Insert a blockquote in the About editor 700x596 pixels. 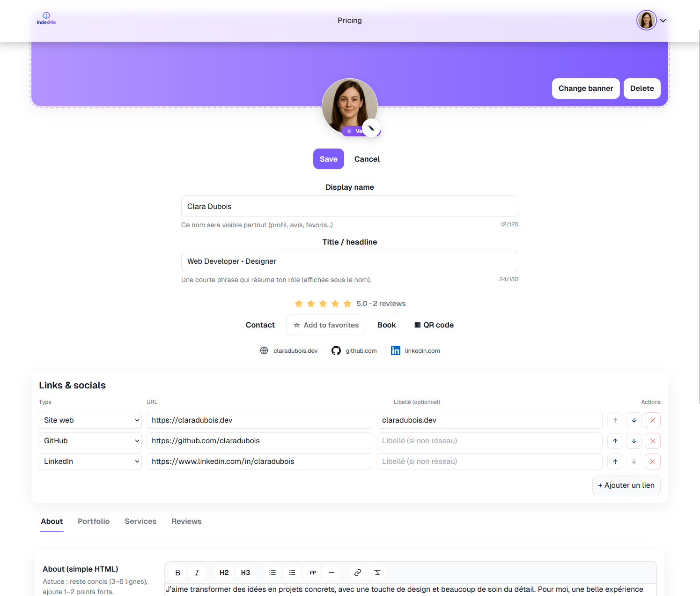[x=312, y=572]
